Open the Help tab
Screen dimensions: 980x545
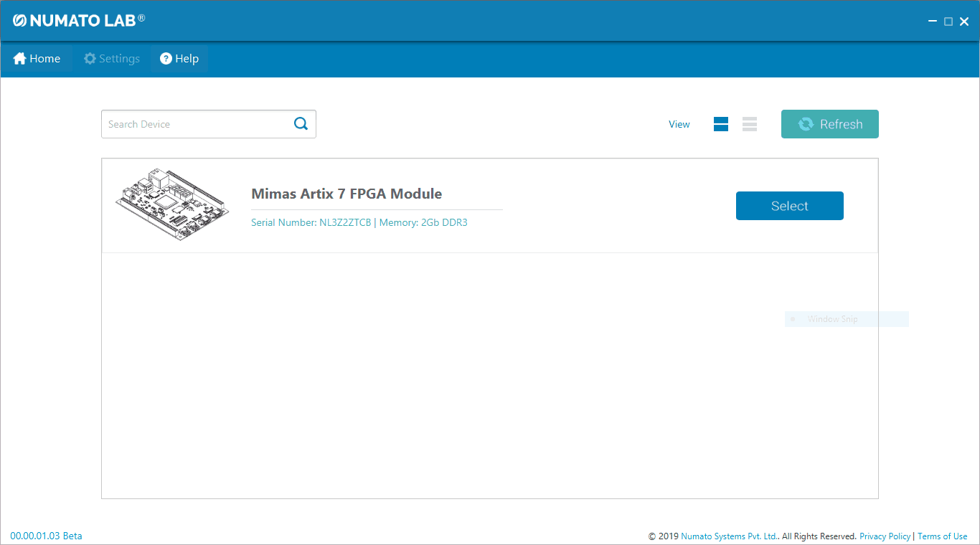[x=179, y=59]
